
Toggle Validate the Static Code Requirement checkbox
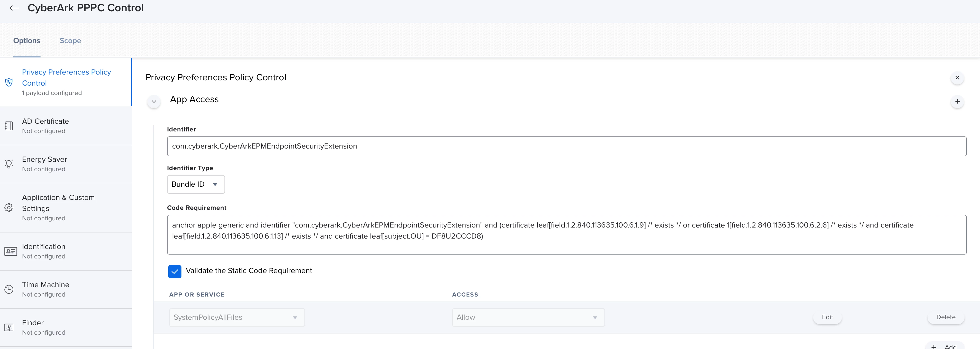(x=175, y=271)
